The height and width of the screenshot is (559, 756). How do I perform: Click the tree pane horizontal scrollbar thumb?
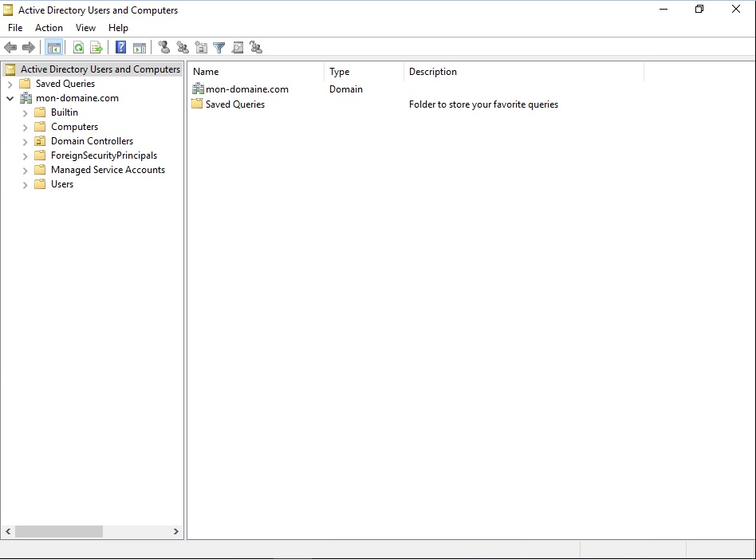pos(59,532)
